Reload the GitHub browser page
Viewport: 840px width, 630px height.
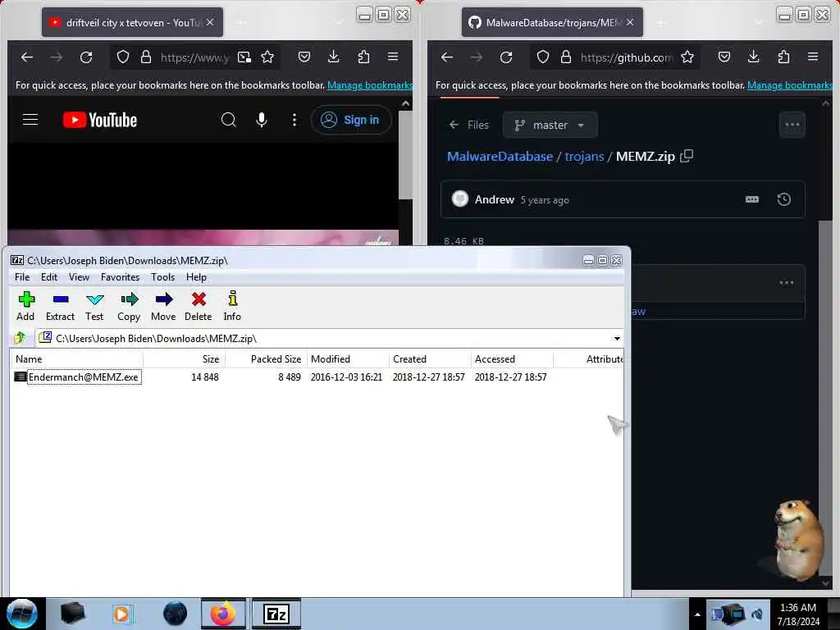click(506, 57)
